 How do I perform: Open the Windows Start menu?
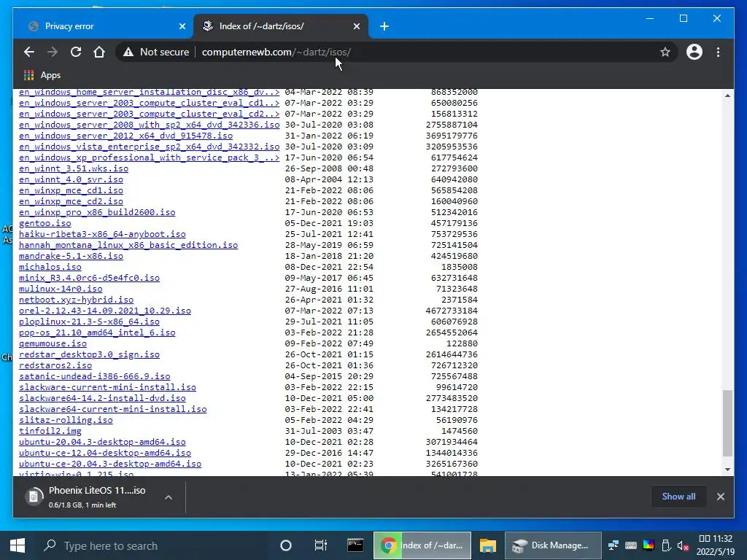[18, 545]
